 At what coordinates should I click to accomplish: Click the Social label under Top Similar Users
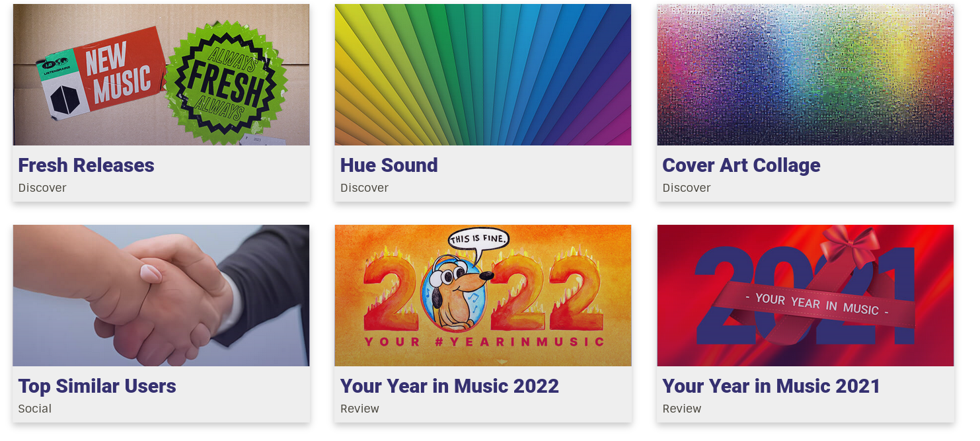[x=35, y=409]
